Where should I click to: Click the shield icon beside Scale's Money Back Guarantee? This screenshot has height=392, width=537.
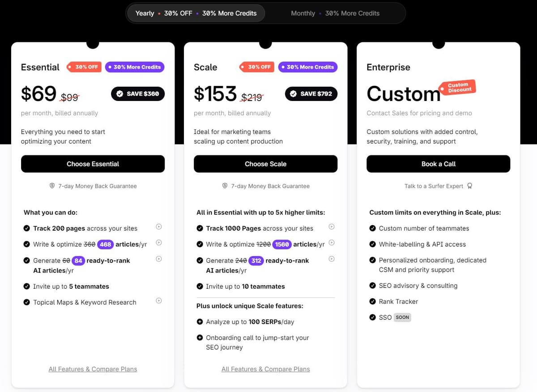click(x=225, y=185)
